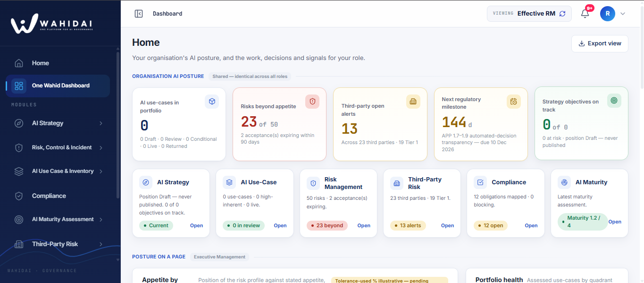Image resolution: width=644 pixels, height=283 pixels.
Task: Open Risk, Control & Incident sidebar module
Action: pyautogui.click(x=58, y=148)
